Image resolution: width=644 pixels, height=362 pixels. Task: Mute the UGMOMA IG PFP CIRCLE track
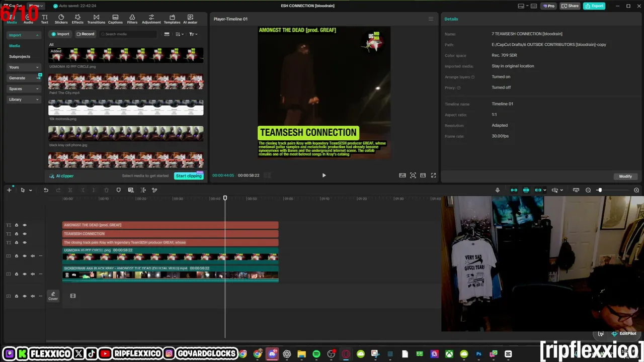pyautogui.click(x=33, y=256)
